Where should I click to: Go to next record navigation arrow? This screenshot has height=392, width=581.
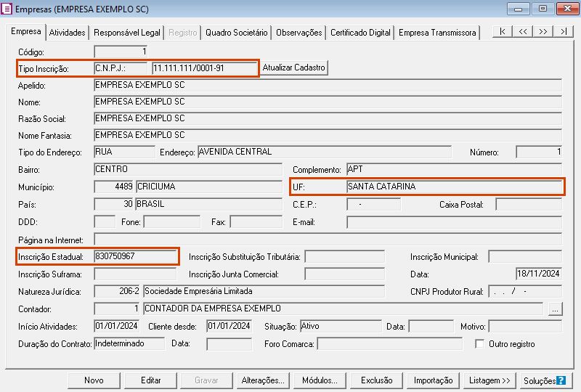(543, 31)
